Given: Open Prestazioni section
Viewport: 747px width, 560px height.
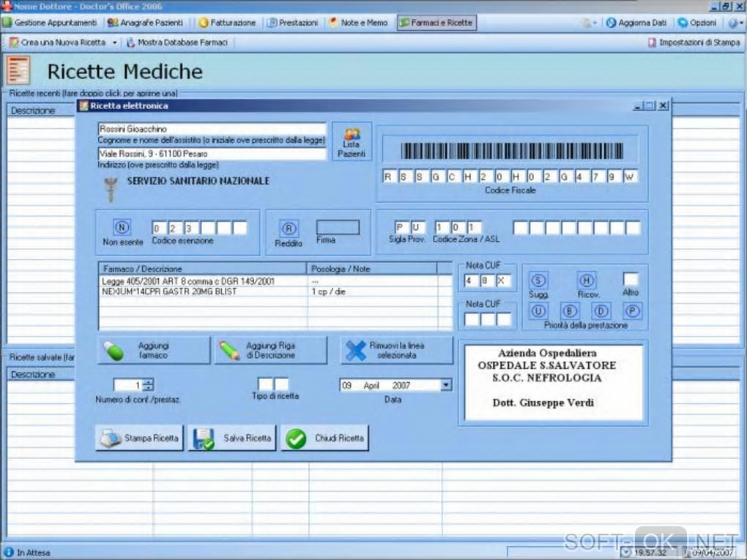Looking at the screenshot, I should click(x=292, y=23).
